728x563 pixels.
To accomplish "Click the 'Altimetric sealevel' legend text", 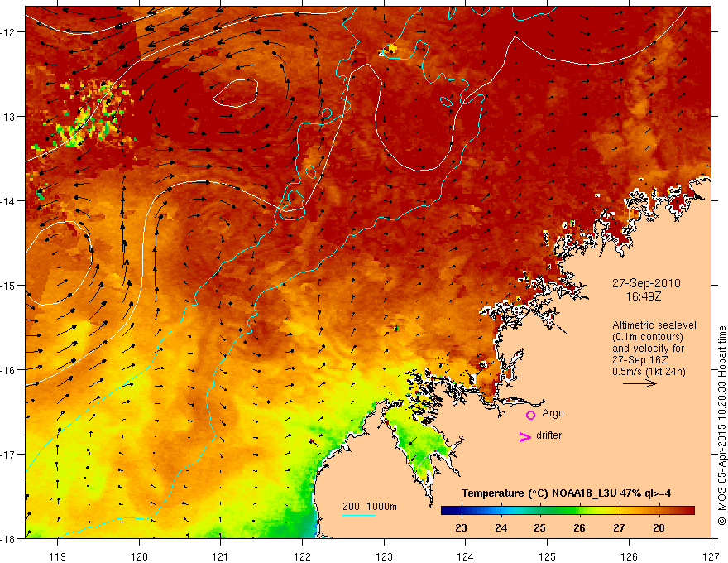I will click(x=654, y=325).
